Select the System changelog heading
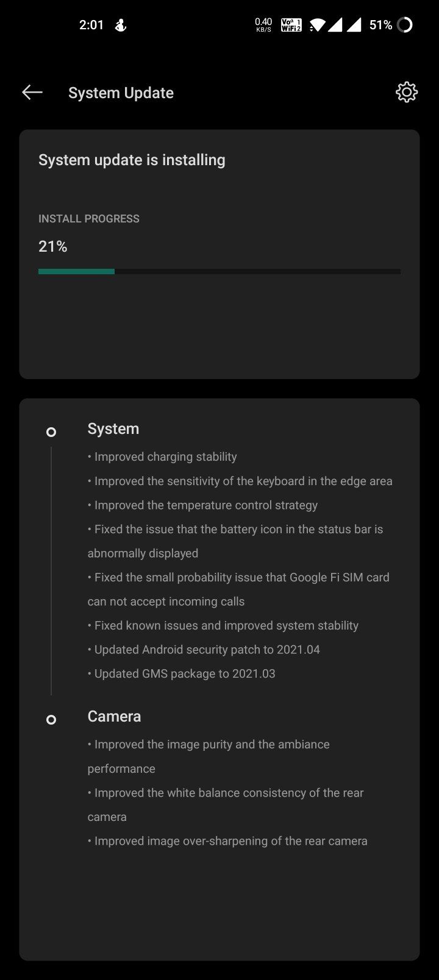Viewport: 439px width, 980px height. click(x=113, y=428)
